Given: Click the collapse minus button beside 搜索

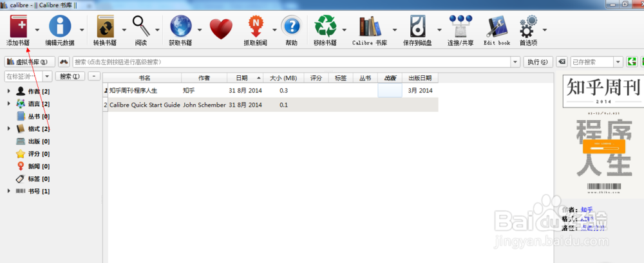Looking at the screenshot, I should [x=95, y=77].
